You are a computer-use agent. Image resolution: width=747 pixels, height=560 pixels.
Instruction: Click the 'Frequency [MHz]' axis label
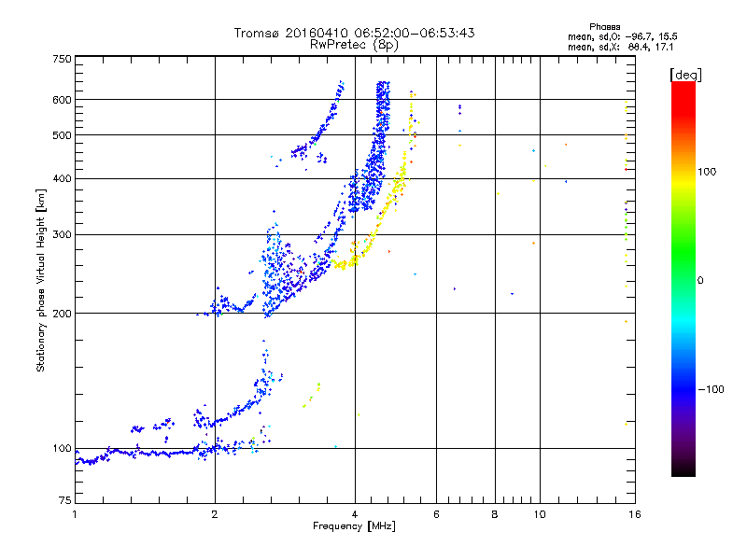(354, 526)
